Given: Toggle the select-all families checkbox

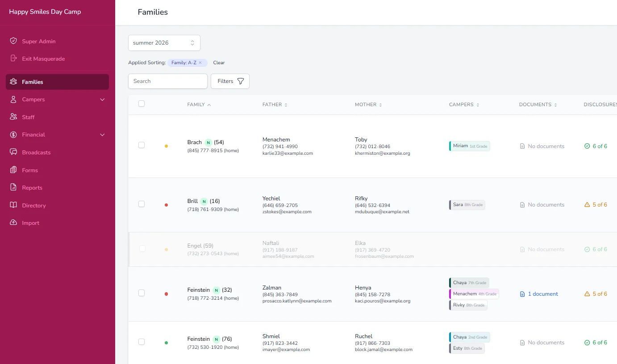Looking at the screenshot, I should tap(142, 103).
